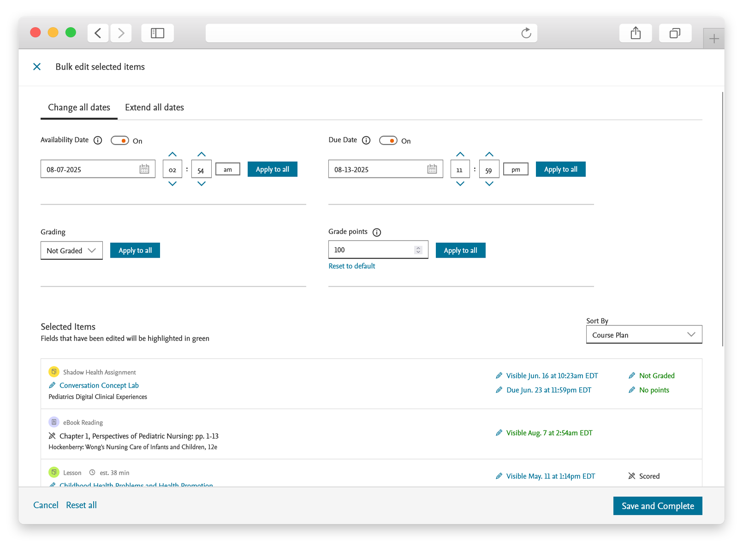Click Grade points spinner arrows
The height and width of the screenshot is (560, 743).
click(418, 250)
